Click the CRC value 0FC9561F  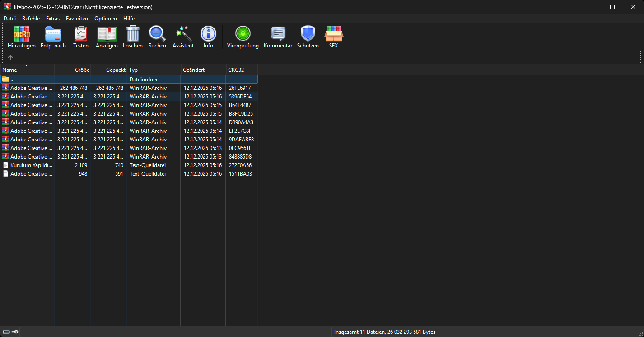pos(240,148)
